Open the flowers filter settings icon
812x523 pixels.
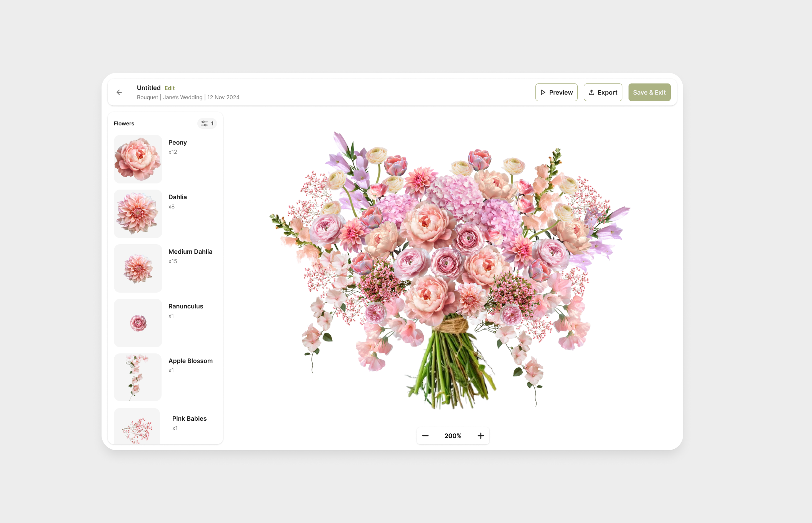click(207, 123)
